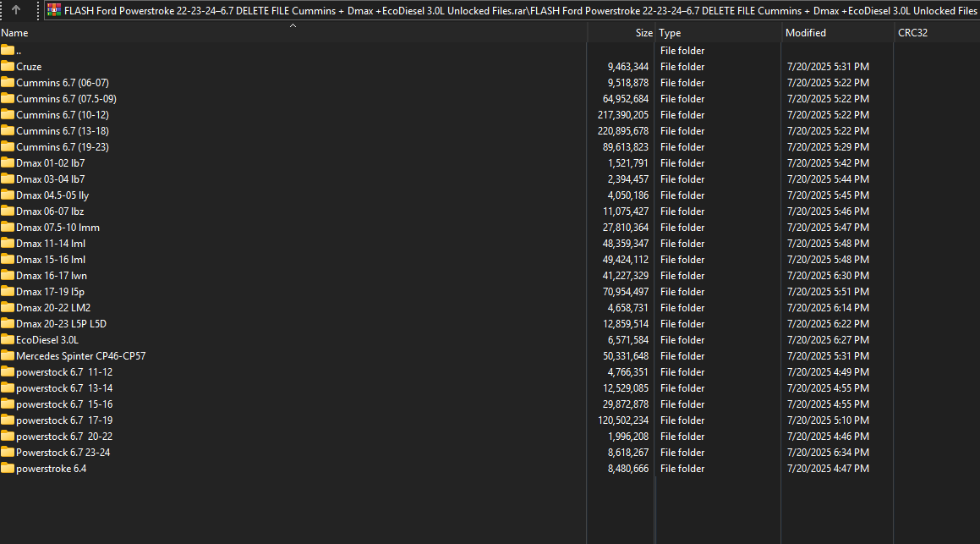Click the WinRAR archive icon in path bar
The width and height of the screenshot is (980, 544).
click(x=54, y=10)
